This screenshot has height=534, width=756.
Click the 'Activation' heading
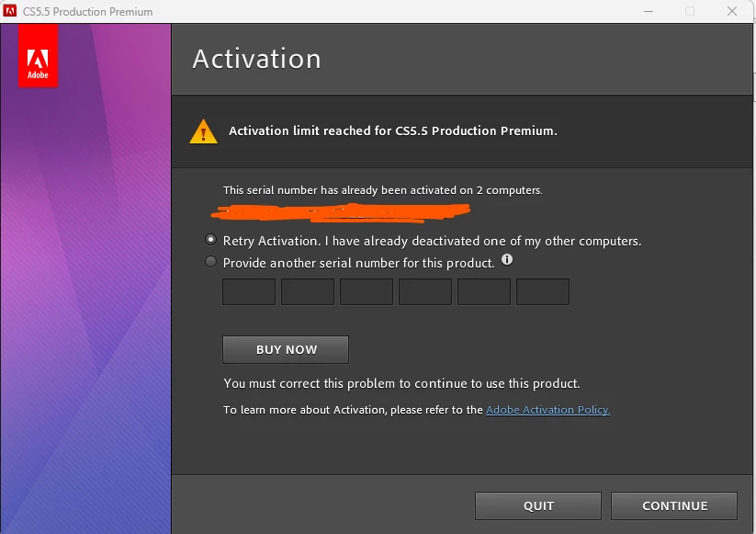[x=256, y=59]
